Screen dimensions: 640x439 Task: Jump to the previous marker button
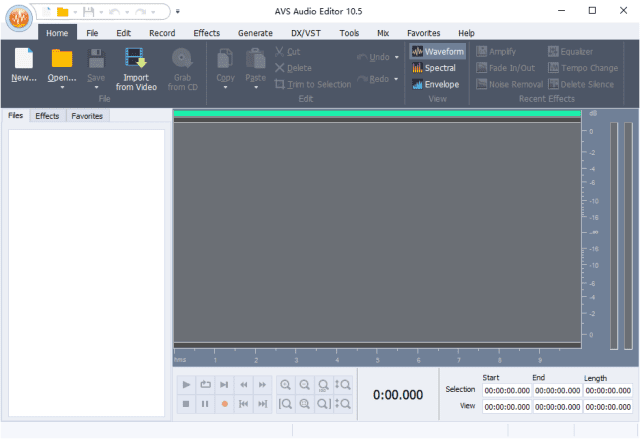(x=244, y=404)
